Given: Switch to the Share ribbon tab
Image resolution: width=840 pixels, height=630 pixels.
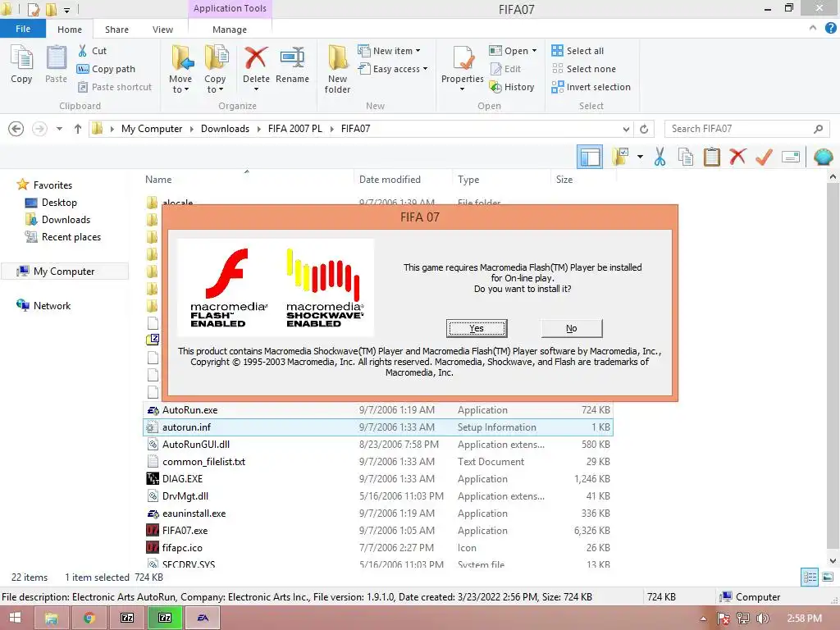Looking at the screenshot, I should click(x=116, y=30).
